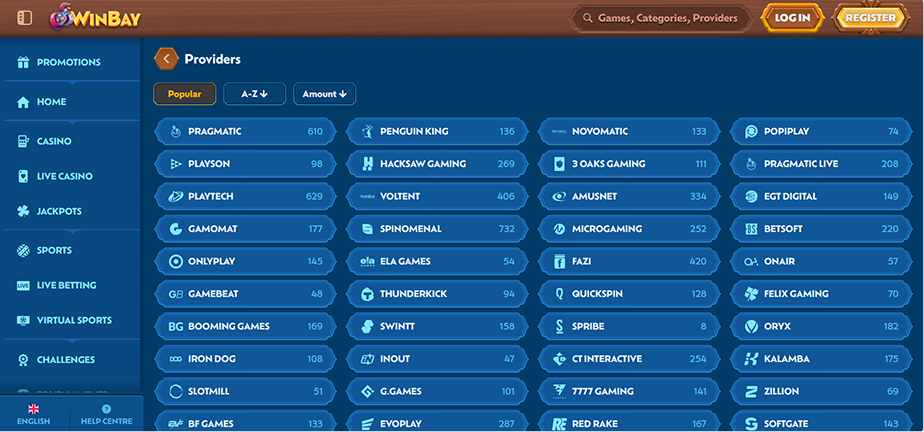Click the Thunderkick provider logo icon
Screen dimensions: 924x432
pyautogui.click(x=367, y=294)
